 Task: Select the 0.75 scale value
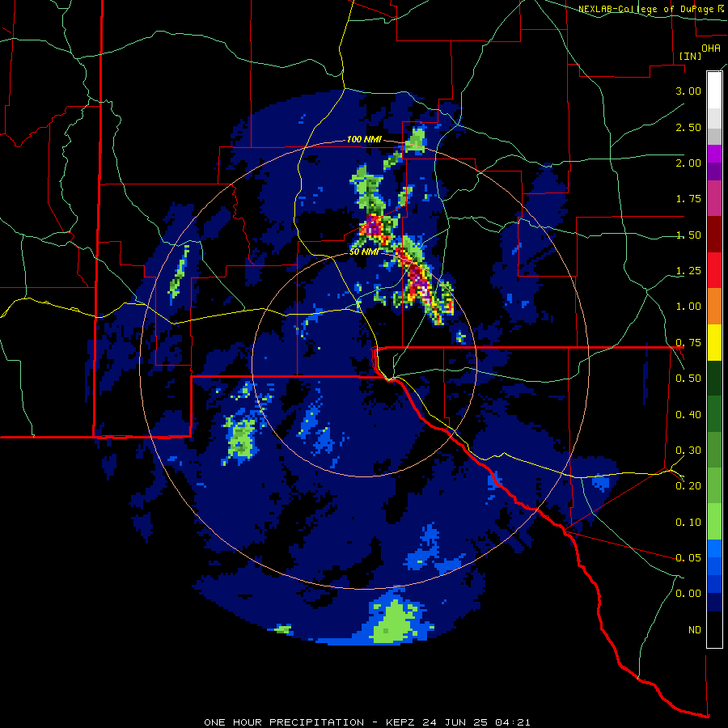tap(688, 343)
